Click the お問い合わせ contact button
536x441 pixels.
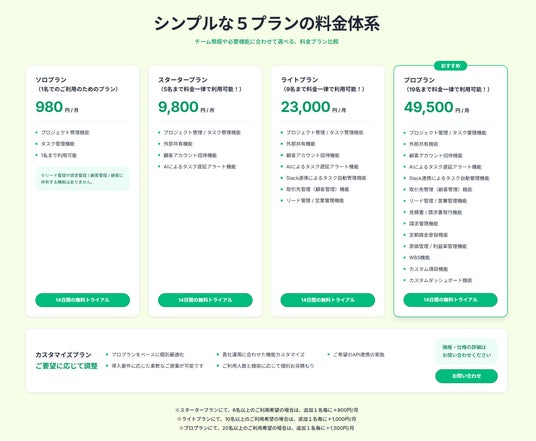click(466, 376)
